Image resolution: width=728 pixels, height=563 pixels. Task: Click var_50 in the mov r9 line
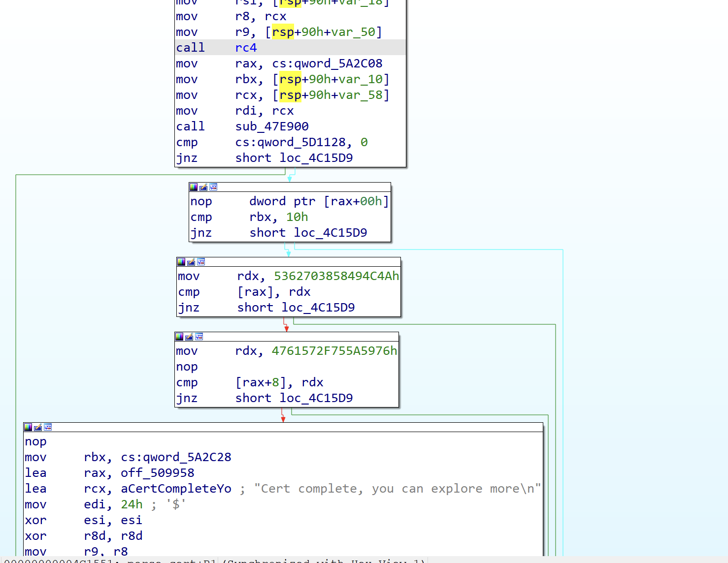[x=353, y=32]
